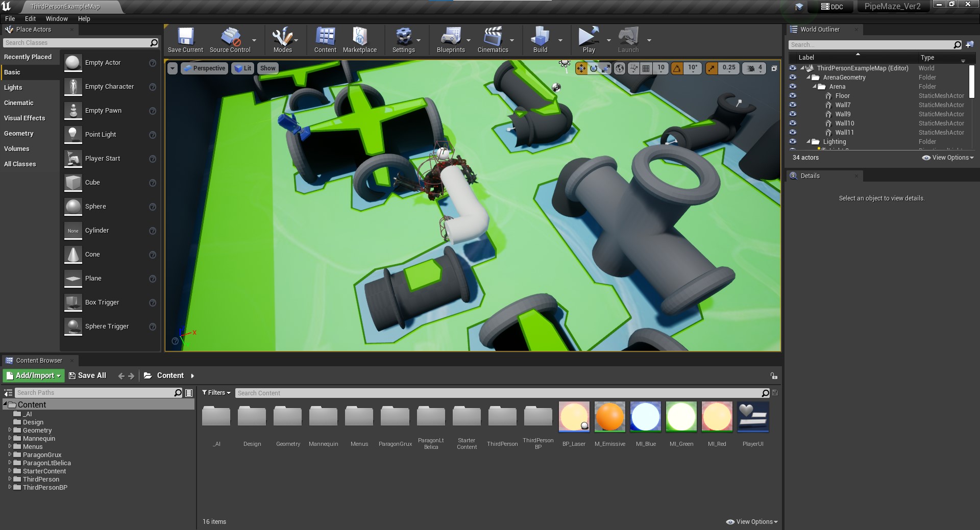Open the Play options dropdown arrow

(608, 40)
